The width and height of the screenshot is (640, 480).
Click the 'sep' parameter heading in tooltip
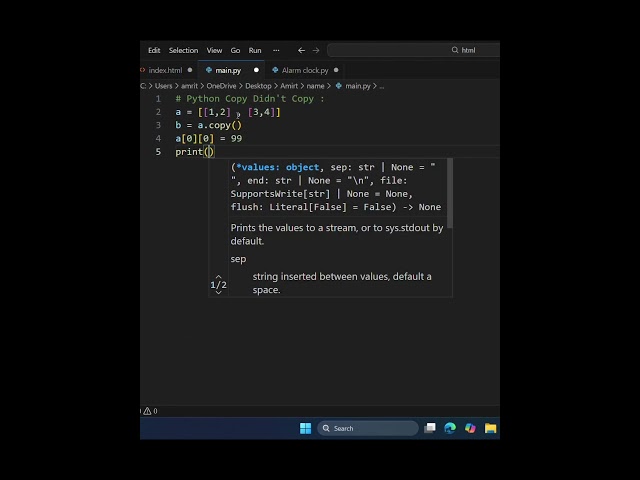click(x=238, y=259)
